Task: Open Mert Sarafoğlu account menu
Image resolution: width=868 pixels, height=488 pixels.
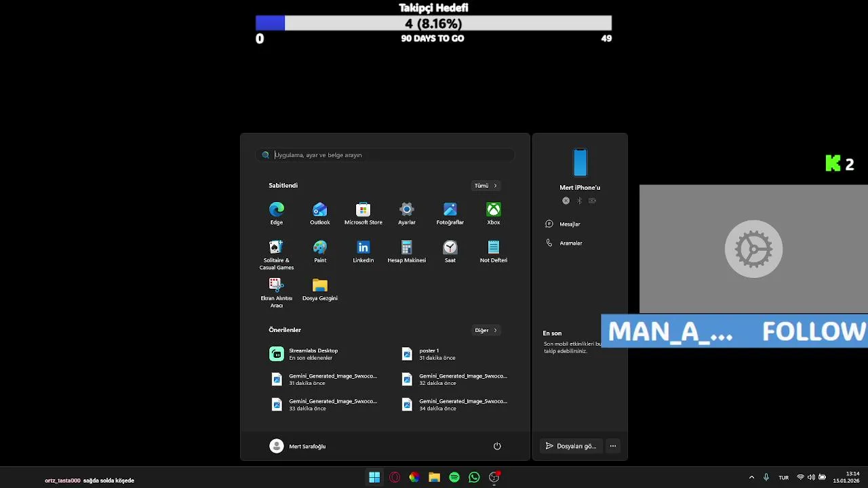Action: pyautogui.click(x=298, y=446)
